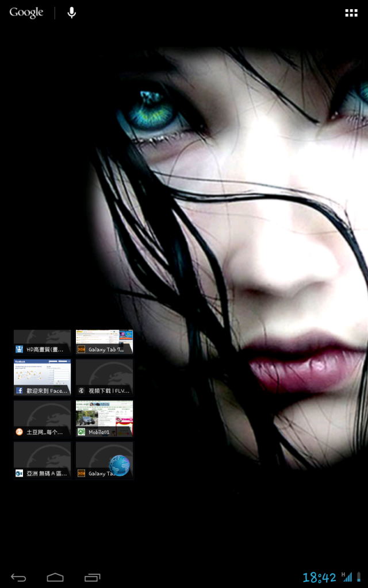
Task: Click the orange 土豆网 favicon
Action: pyautogui.click(x=19, y=432)
